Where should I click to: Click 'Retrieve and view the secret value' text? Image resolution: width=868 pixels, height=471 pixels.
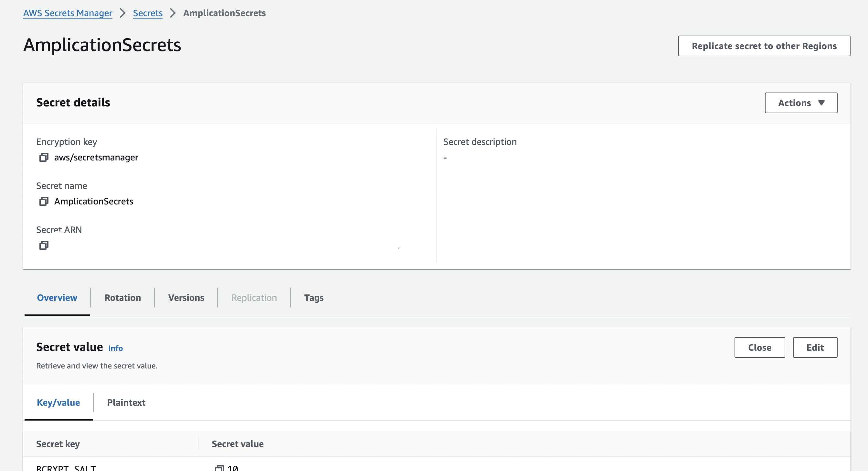pos(97,366)
